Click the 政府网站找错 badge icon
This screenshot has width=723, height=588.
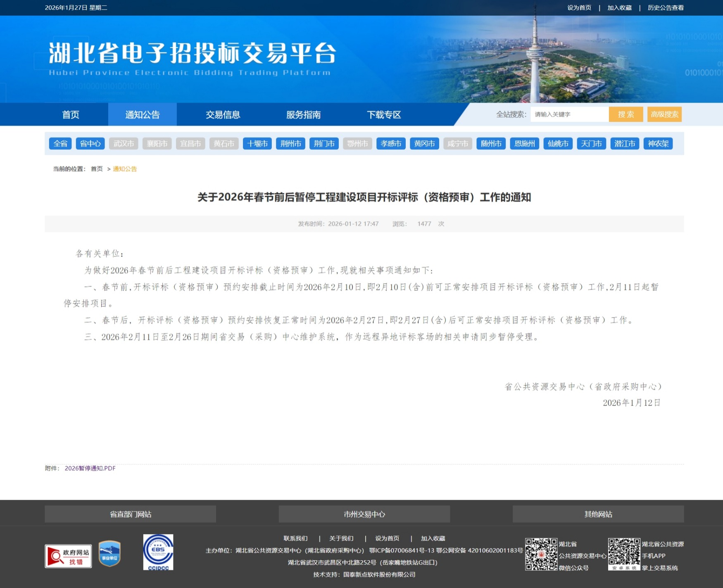coord(68,556)
